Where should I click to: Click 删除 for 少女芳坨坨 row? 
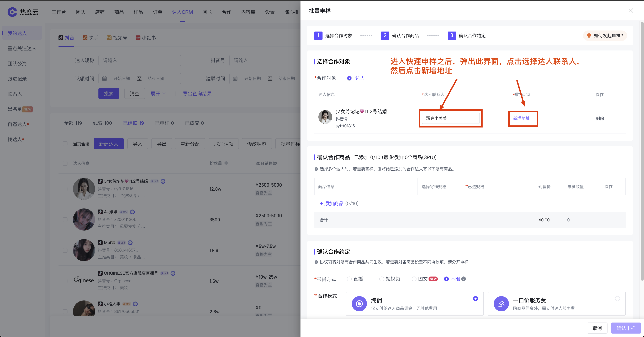pos(600,118)
